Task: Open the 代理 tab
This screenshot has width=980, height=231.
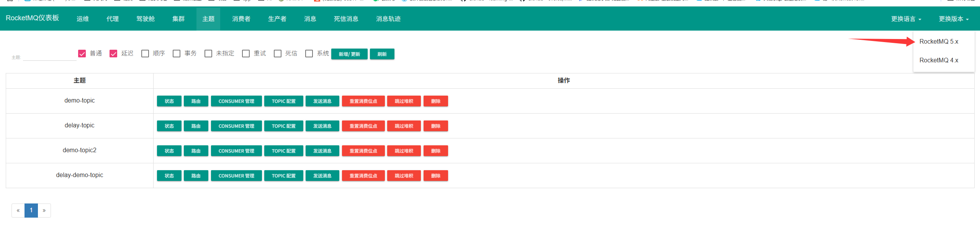Action: click(x=113, y=19)
